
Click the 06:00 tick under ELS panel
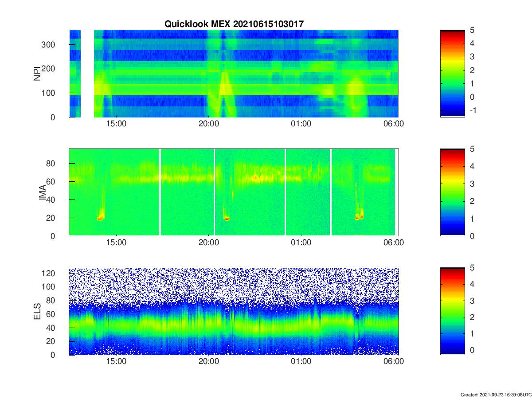(x=394, y=362)
